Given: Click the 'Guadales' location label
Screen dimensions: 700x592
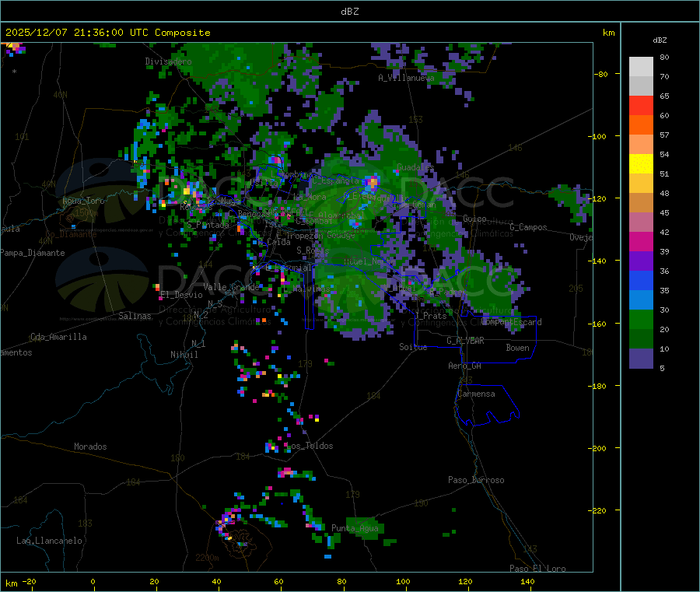Looking at the screenshot, I should click(x=415, y=167).
